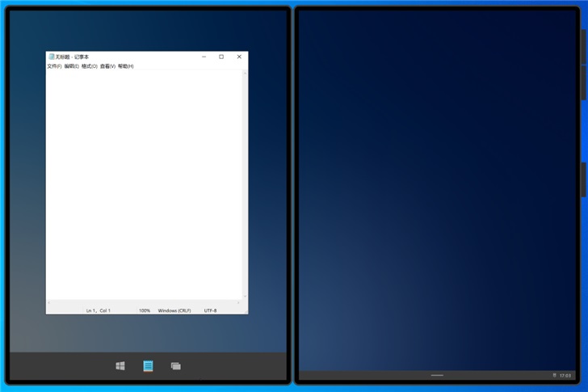Open Task View icon in the taskbar
588x392 pixels.
click(x=175, y=366)
